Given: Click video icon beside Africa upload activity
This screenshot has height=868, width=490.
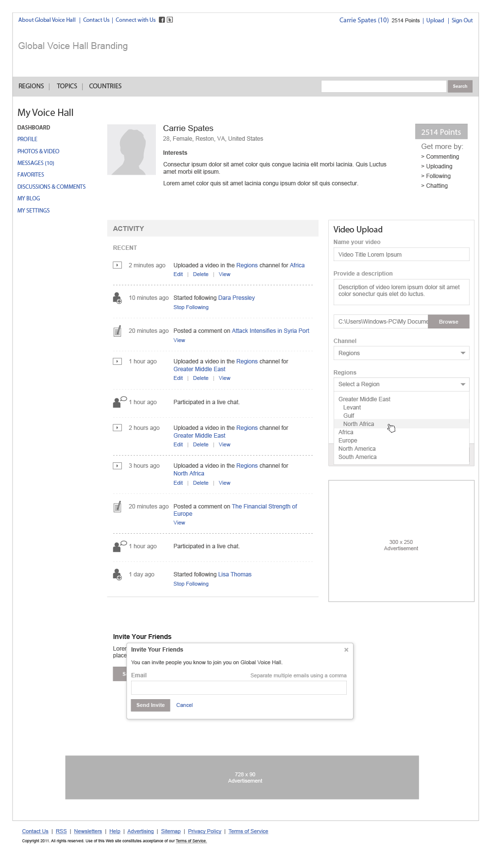Looking at the screenshot, I should [117, 265].
